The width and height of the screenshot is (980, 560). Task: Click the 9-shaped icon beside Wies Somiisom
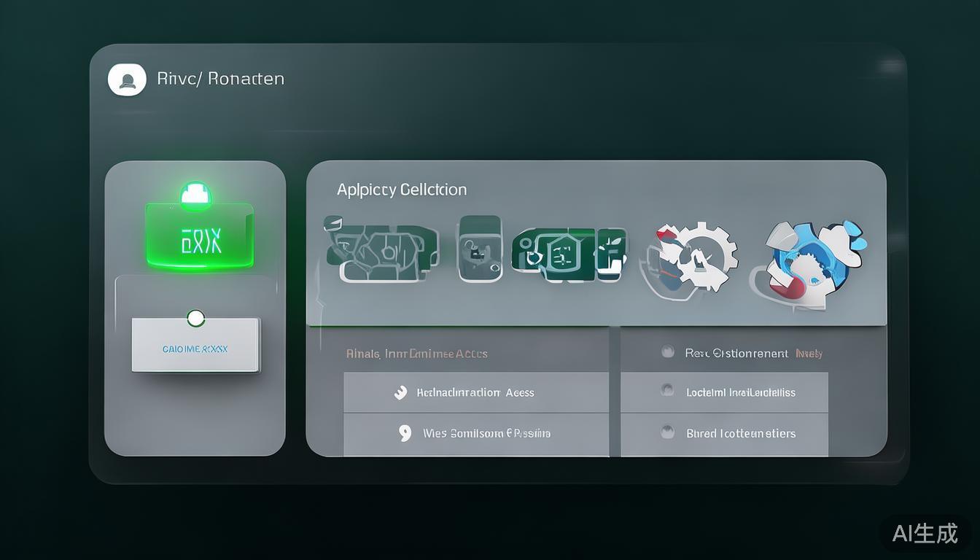[x=405, y=433]
